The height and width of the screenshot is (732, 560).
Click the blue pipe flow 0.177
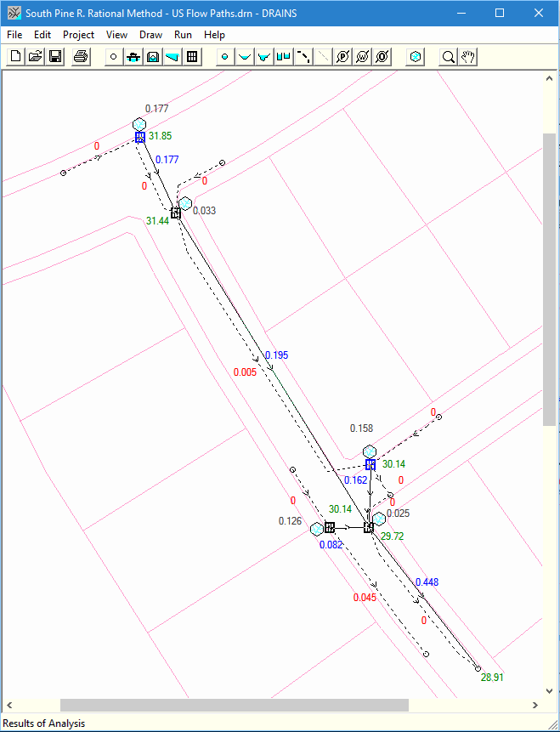click(167, 160)
